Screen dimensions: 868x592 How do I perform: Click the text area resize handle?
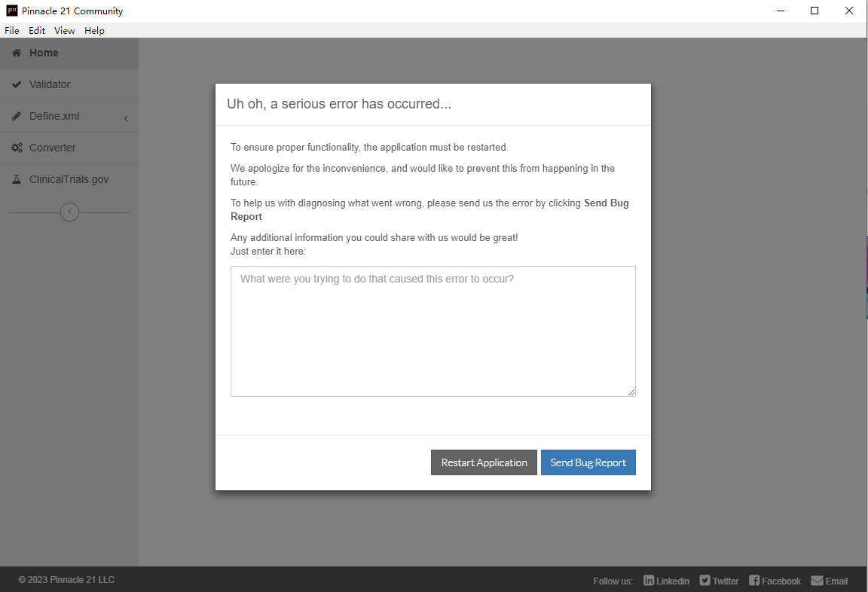pyautogui.click(x=631, y=392)
